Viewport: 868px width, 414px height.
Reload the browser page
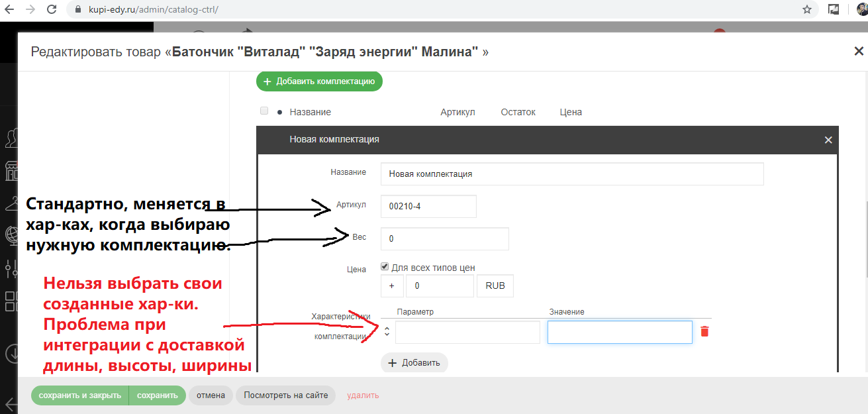pyautogui.click(x=52, y=10)
